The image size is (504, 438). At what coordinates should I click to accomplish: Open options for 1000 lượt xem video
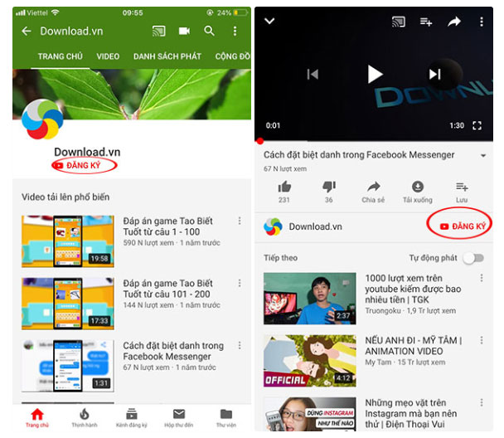[482, 278]
